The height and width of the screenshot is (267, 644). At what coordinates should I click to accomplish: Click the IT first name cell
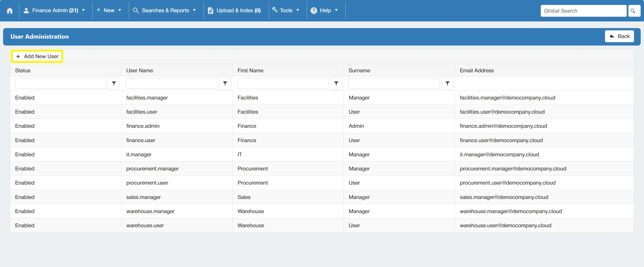click(x=239, y=154)
